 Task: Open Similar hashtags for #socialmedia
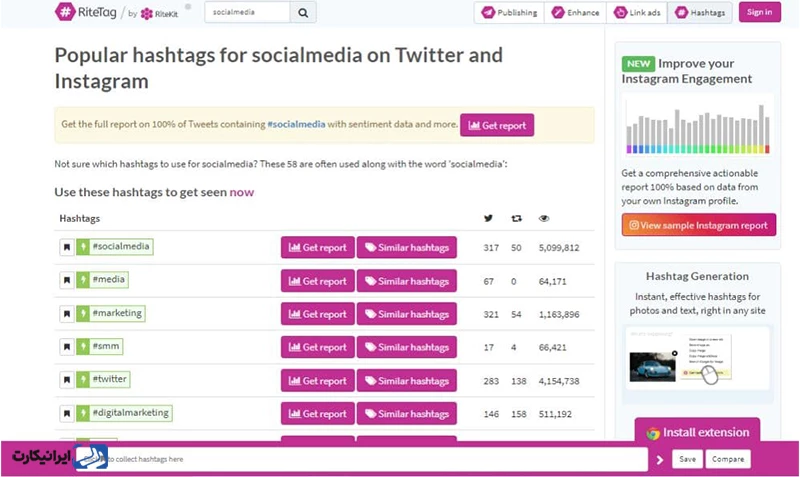coord(406,248)
